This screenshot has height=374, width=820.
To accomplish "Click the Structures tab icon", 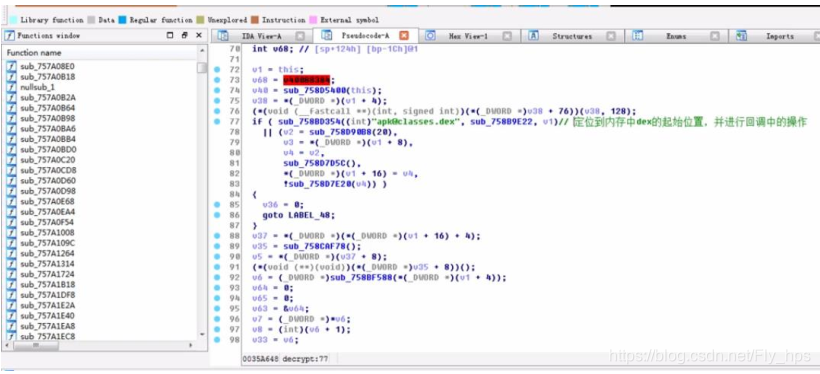I will coord(533,36).
